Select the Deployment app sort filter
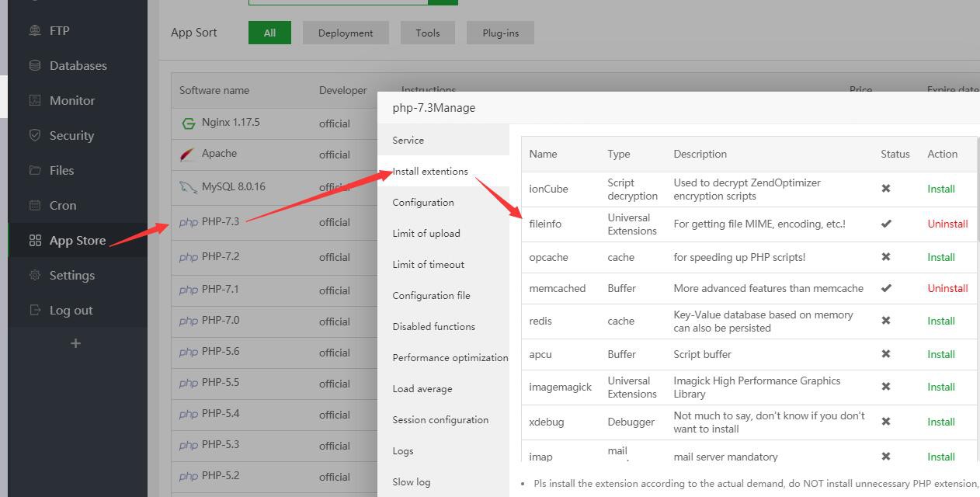This screenshot has height=497, width=980. click(x=346, y=33)
